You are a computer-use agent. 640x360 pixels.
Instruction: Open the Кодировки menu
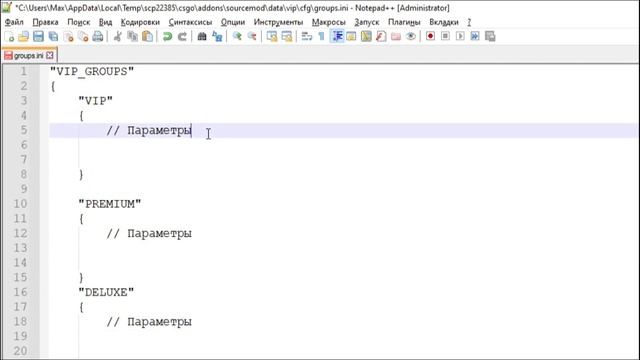pos(140,22)
